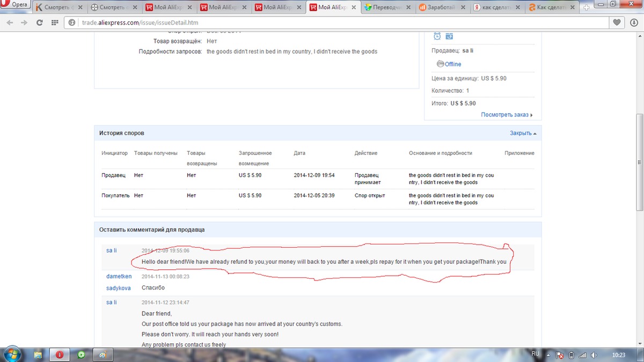The image size is (644, 362).
Task: Open the Opera menu button
Action: coord(16,5)
